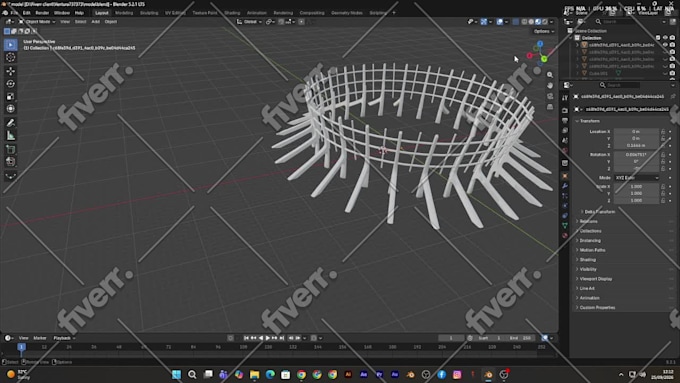The height and width of the screenshot is (383, 680).
Task: Open the Tool properties tab icon
Action: 565,98
